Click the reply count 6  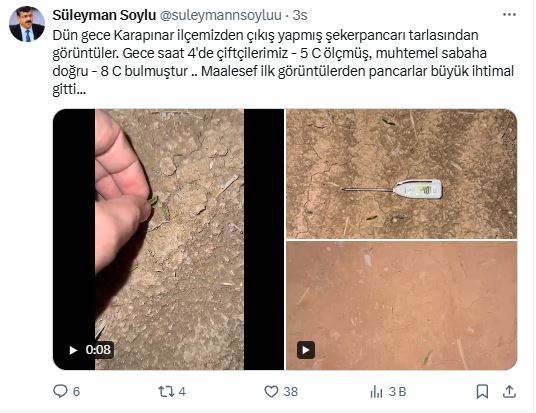pyautogui.click(x=77, y=392)
